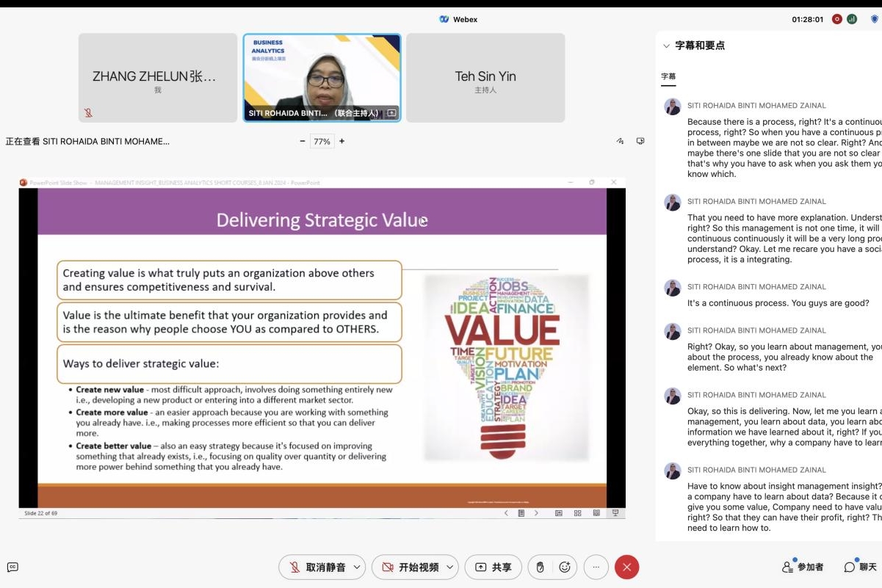The height and width of the screenshot is (588, 882).
Task: Click the closed captions icon
Action: pyautogui.click(x=12, y=567)
